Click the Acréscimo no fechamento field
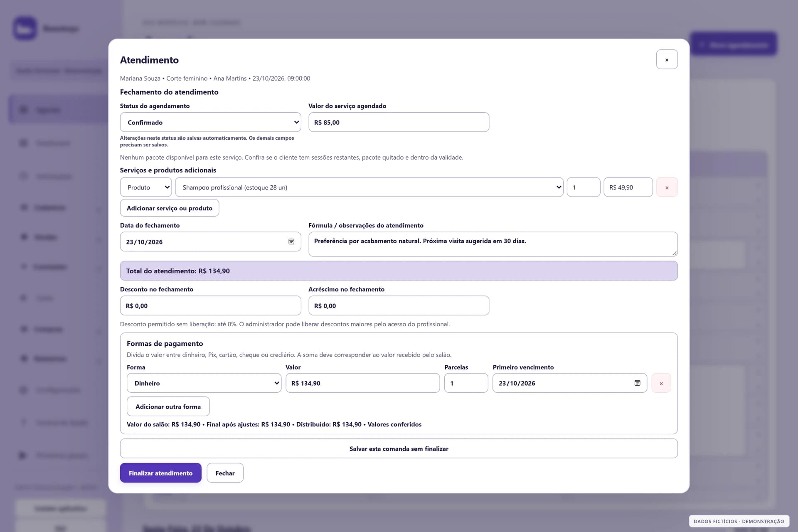798x532 pixels. coord(399,305)
